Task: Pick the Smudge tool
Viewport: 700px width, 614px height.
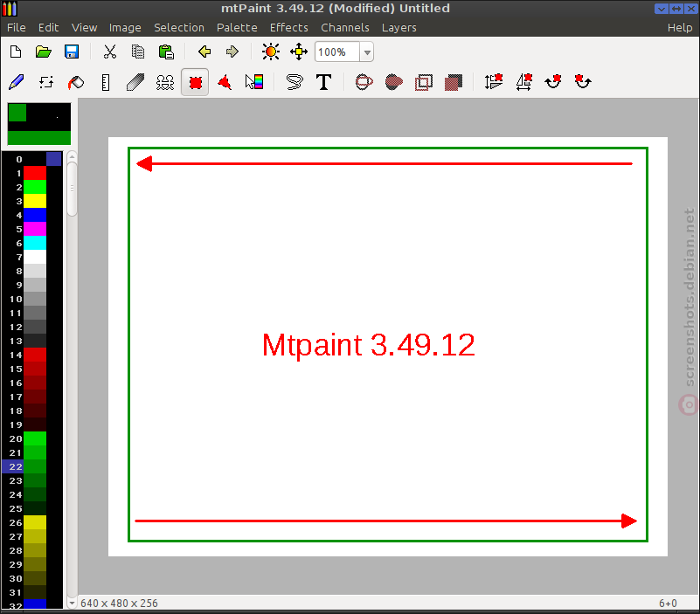Action: click(135, 83)
